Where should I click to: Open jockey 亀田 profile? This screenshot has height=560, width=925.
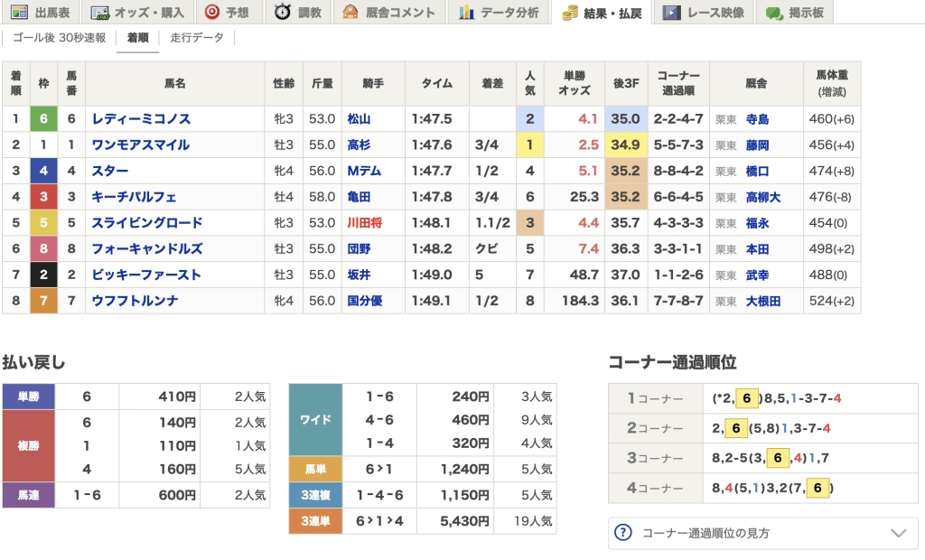pos(359,197)
